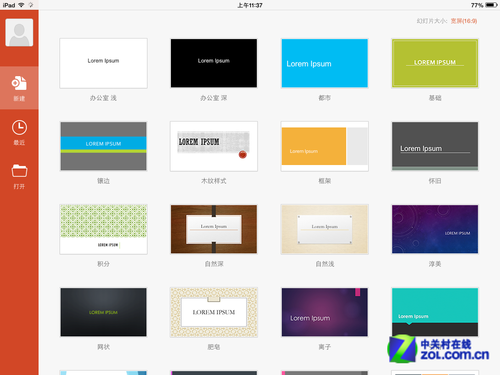Choose the 肥皂 patterned template
The image size is (500, 375).
tap(214, 312)
